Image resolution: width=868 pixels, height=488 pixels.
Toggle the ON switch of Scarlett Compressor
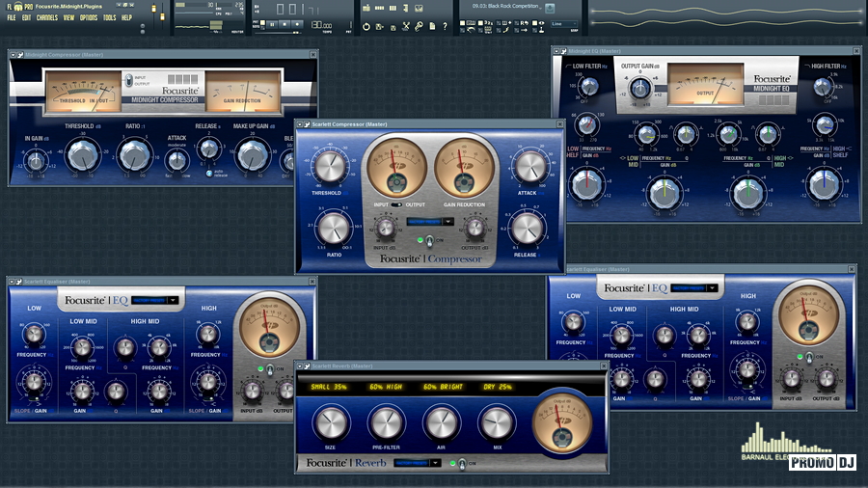[x=429, y=241]
